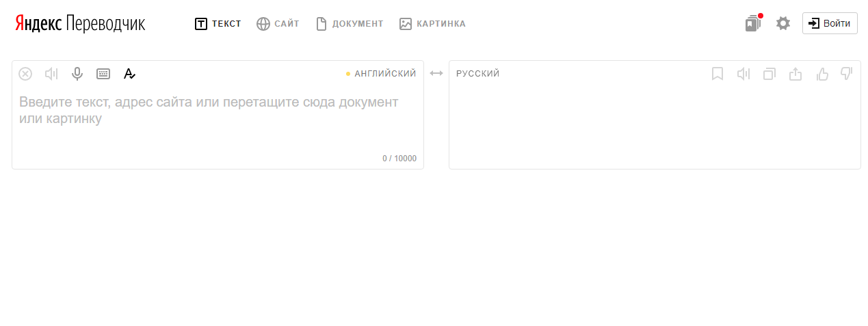Toggle spell check icon
Image resolution: width=868 pixels, height=326 pixels.
(x=129, y=74)
